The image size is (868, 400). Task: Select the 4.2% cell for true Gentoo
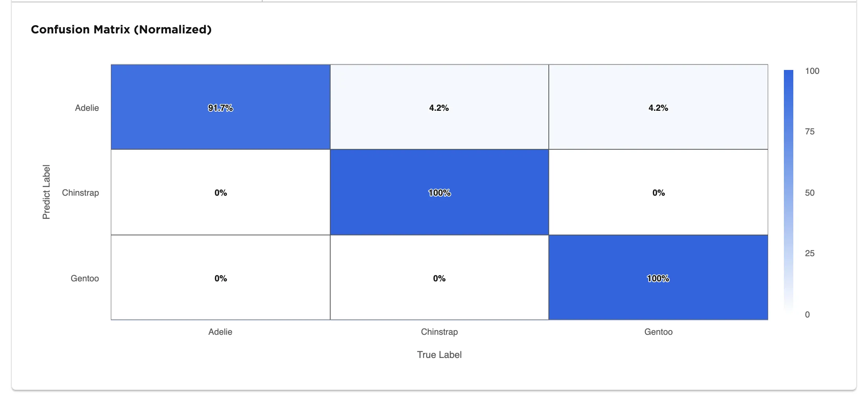[658, 107]
